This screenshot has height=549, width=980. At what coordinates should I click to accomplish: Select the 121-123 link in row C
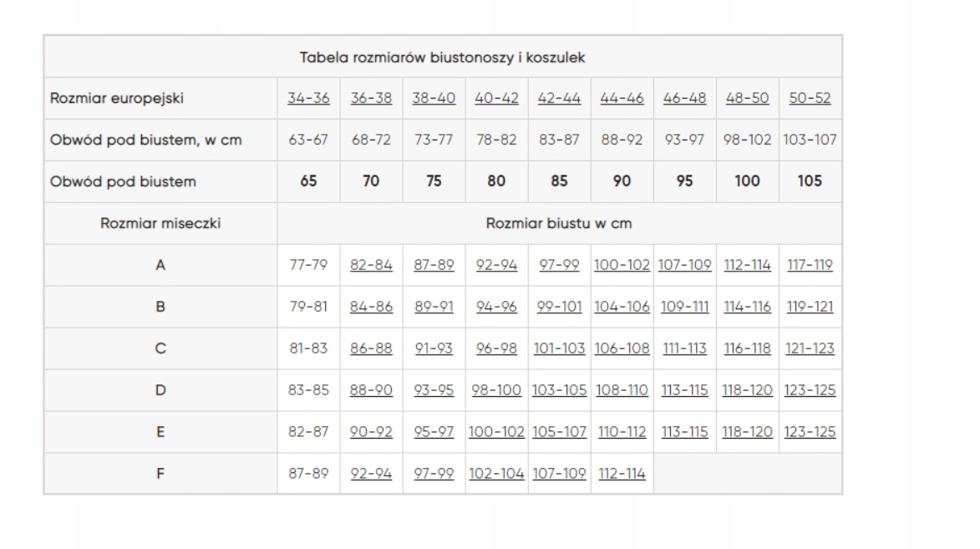click(810, 348)
